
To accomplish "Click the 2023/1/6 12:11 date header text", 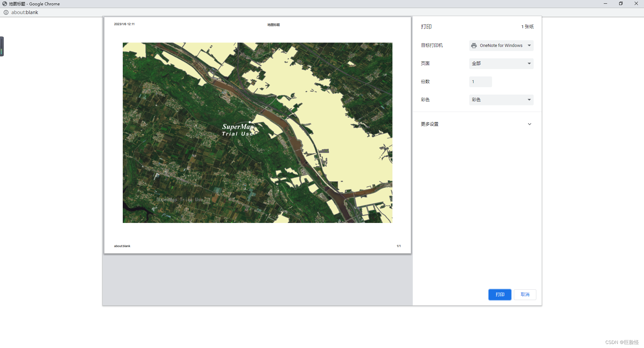I will 124,24.
